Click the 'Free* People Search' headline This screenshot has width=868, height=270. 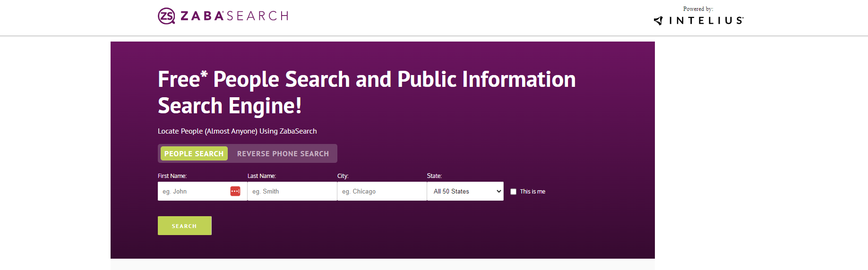pos(367,93)
